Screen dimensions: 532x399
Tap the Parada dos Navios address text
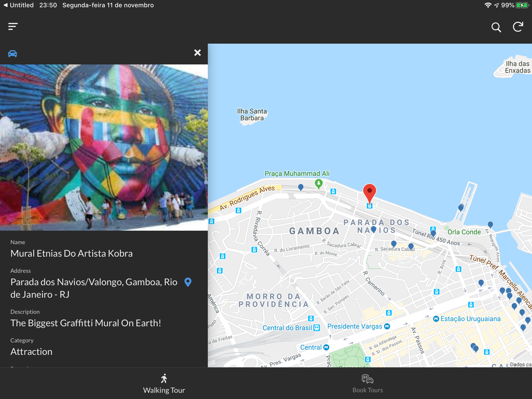(94, 288)
